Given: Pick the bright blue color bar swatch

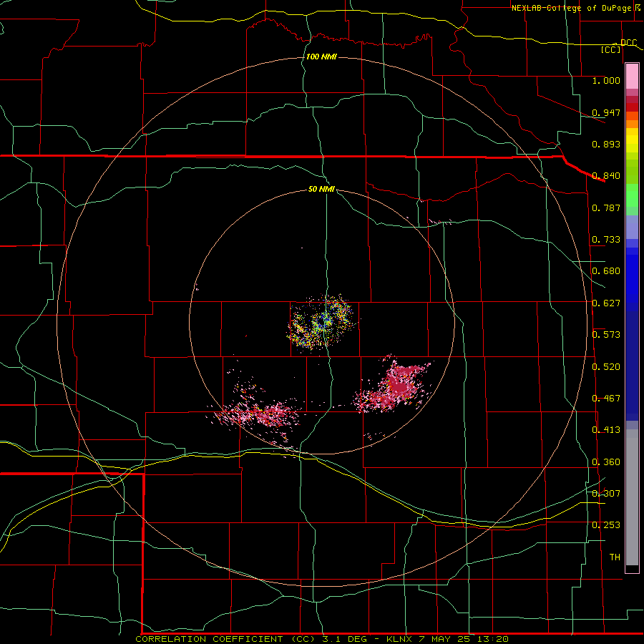Looking at the screenshot, I should pyautogui.click(x=632, y=279).
